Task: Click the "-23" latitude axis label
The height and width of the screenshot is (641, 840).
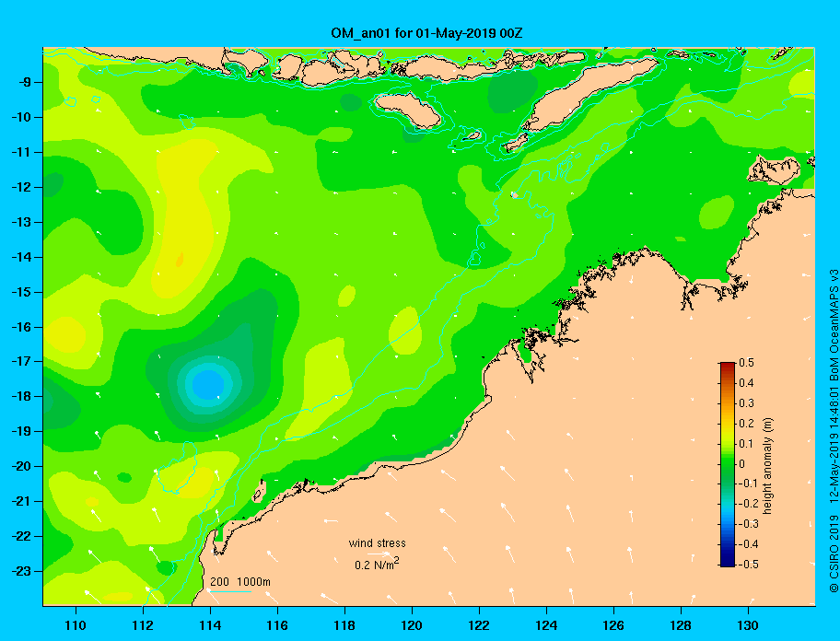Action: [22, 571]
